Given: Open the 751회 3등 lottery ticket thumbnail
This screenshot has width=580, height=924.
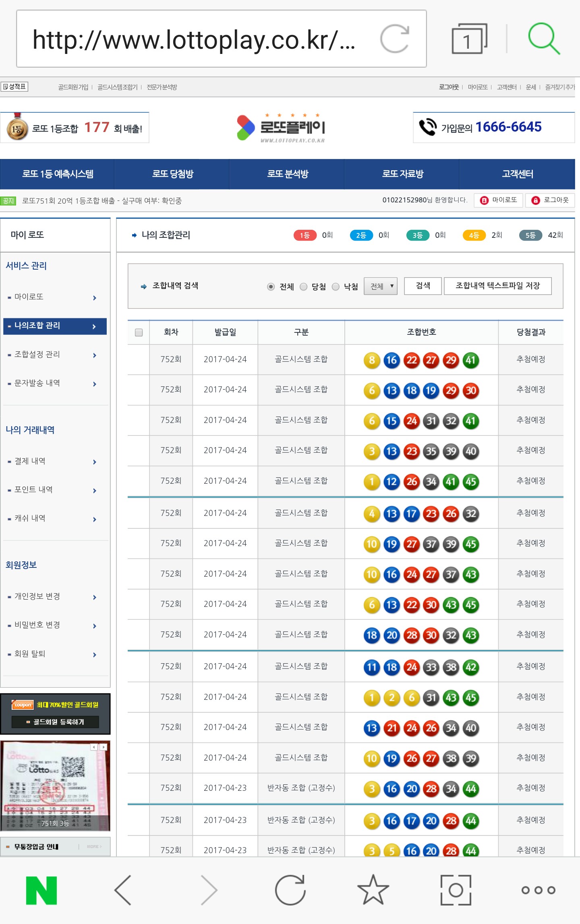Looking at the screenshot, I should (x=55, y=786).
